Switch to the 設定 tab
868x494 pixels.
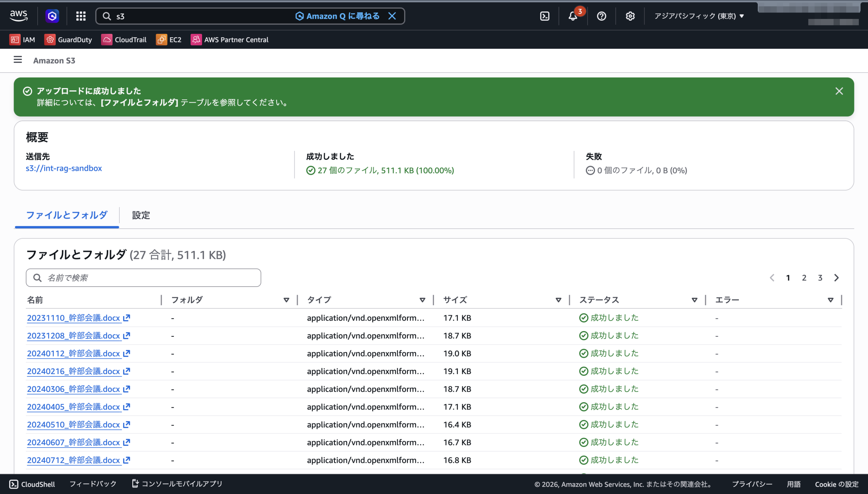point(141,215)
